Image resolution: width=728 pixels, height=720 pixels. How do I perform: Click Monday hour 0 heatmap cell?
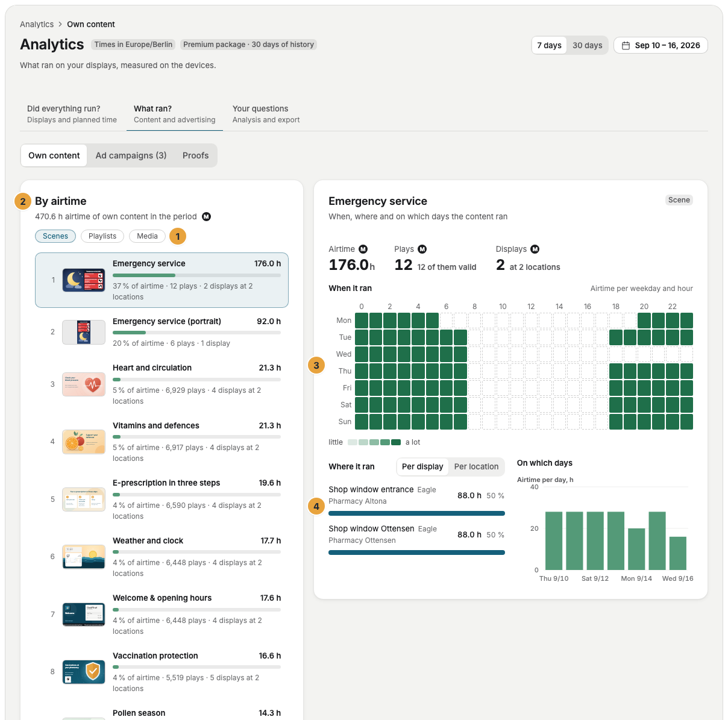tap(362, 321)
